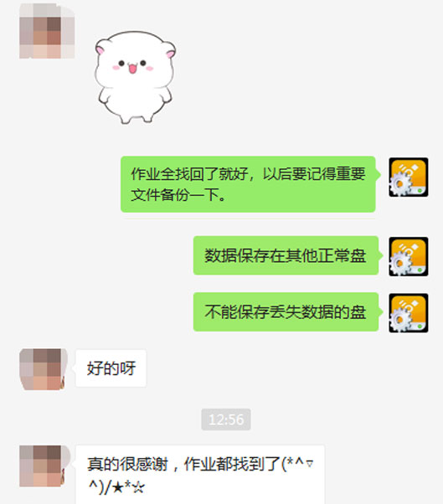
Task: Click the gear avatar next to "数据保存在其他正常盘"
Action: point(409,256)
